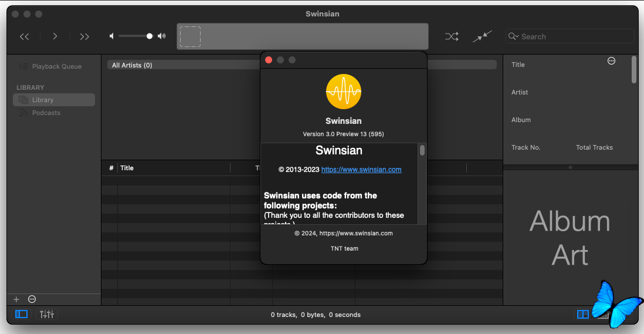Skip to the next track

84,36
